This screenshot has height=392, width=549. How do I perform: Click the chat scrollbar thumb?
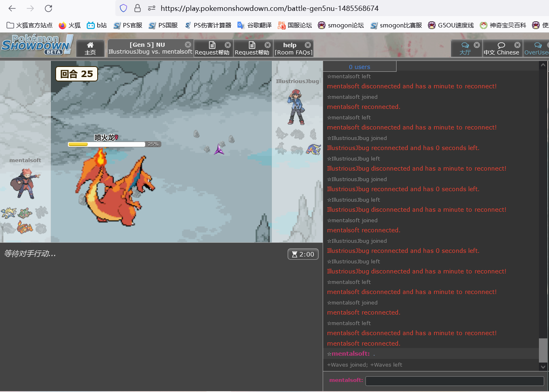(543, 350)
